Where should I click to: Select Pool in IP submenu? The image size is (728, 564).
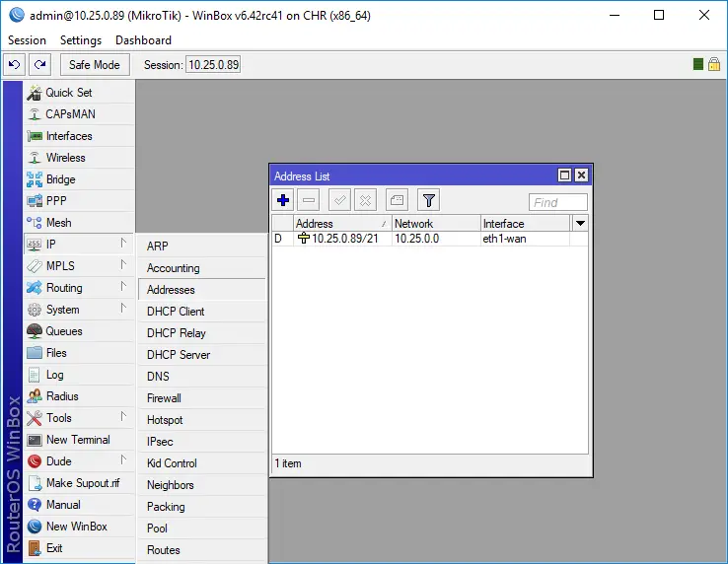coord(202,529)
